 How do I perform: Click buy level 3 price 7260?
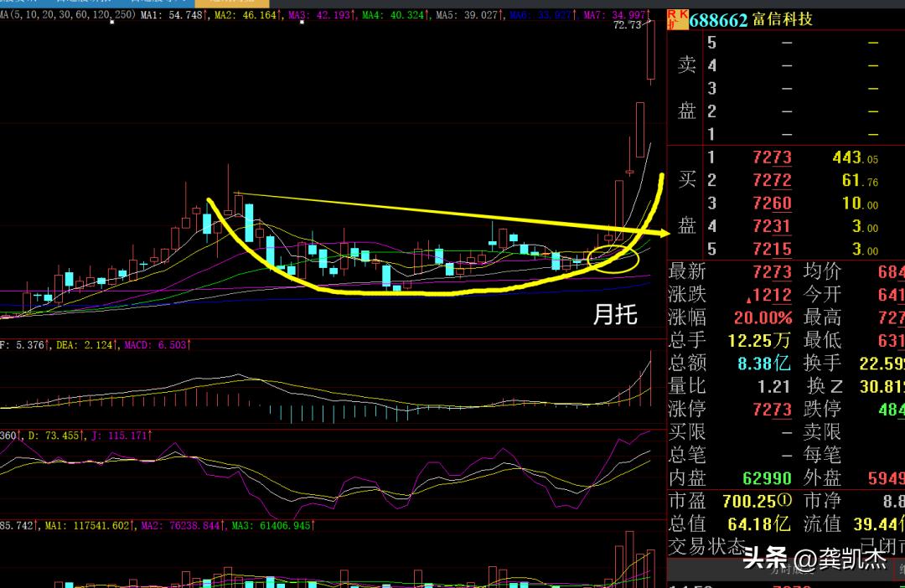771,203
